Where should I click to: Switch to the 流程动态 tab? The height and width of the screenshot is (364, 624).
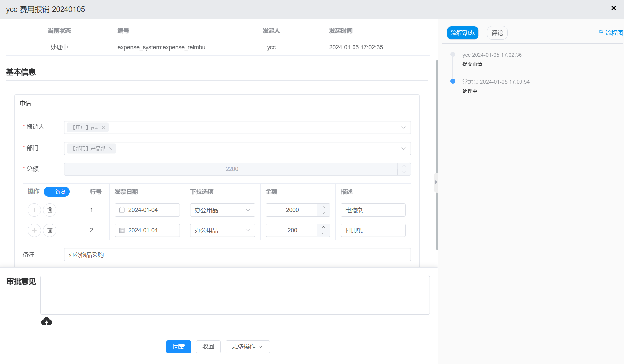(463, 33)
